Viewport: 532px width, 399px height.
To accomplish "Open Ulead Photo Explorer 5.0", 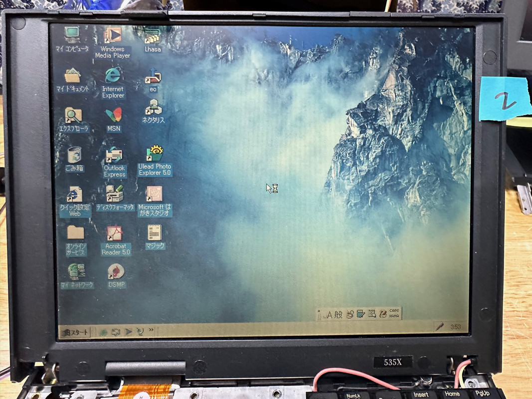I will pyautogui.click(x=155, y=161).
